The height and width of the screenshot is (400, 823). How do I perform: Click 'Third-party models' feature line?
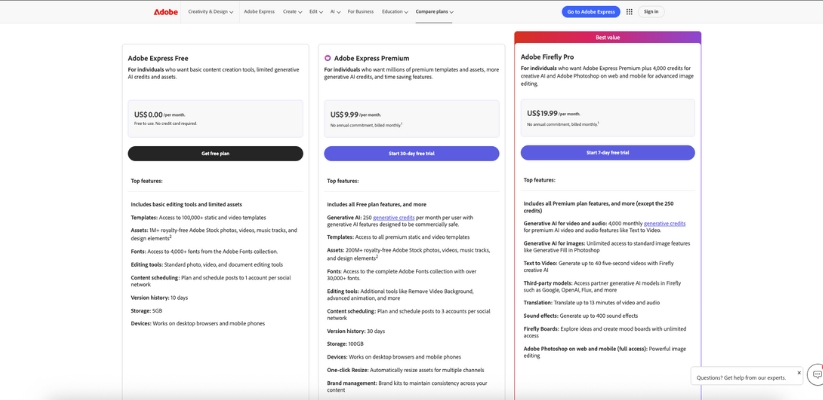[602, 287]
